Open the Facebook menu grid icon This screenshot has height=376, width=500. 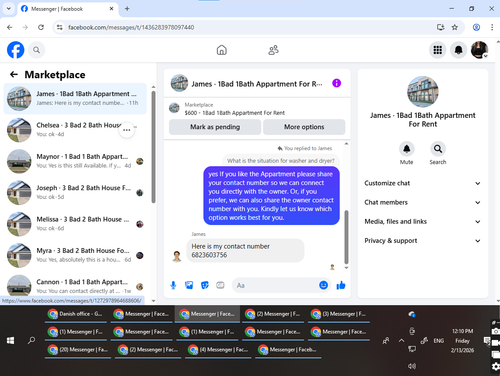click(x=438, y=50)
